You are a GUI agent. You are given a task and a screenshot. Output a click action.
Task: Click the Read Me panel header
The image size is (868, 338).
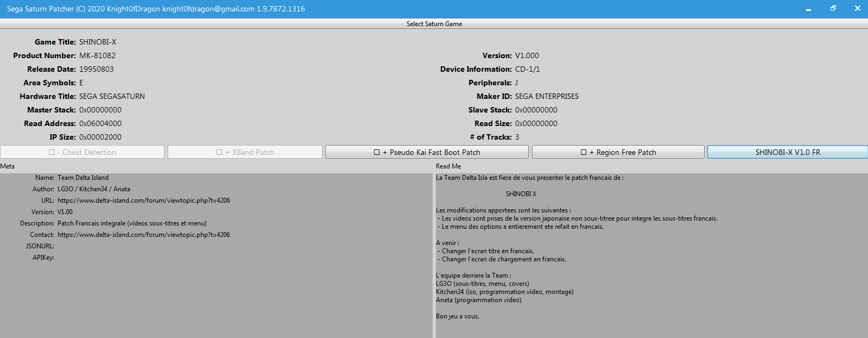tap(448, 166)
